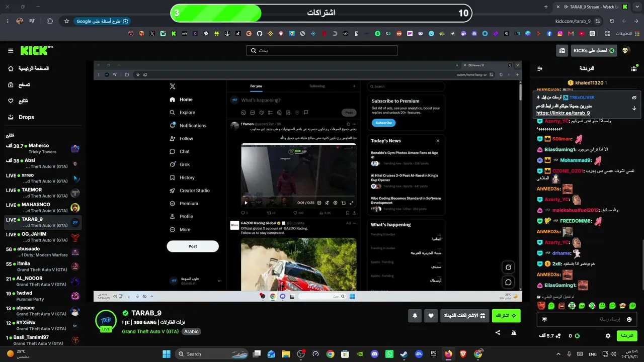
Task: Toggle stream notifications bell
Action: [415, 316]
